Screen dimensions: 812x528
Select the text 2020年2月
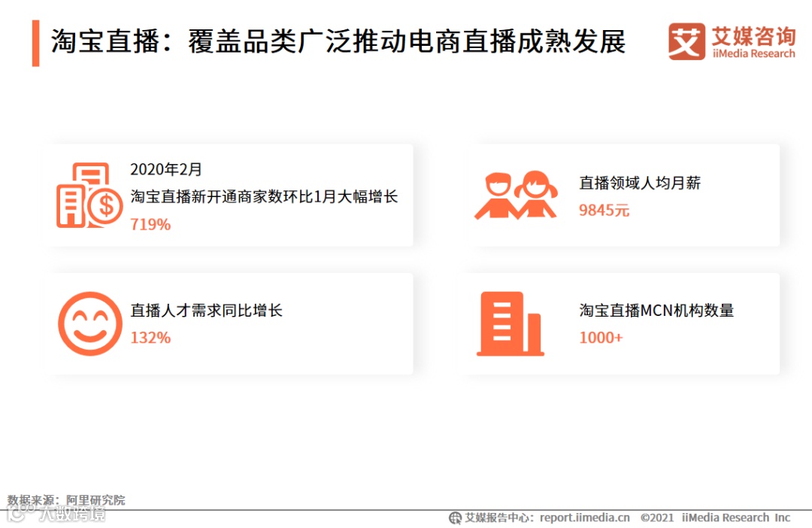[165, 169]
